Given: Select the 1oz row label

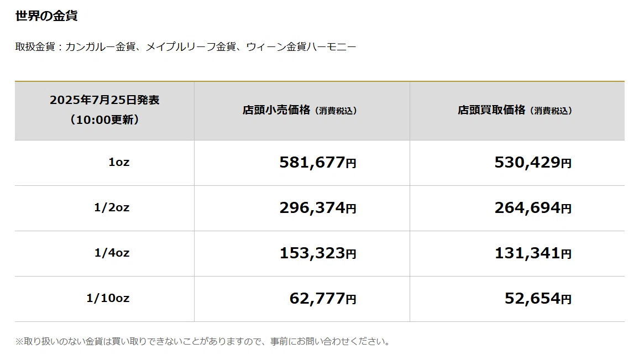Looking at the screenshot, I should (119, 163).
